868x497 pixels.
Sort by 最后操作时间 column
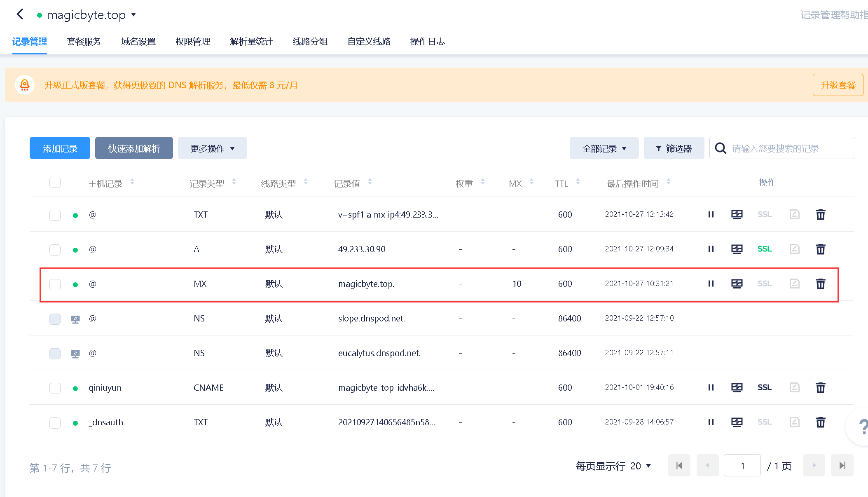tap(669, 181)
